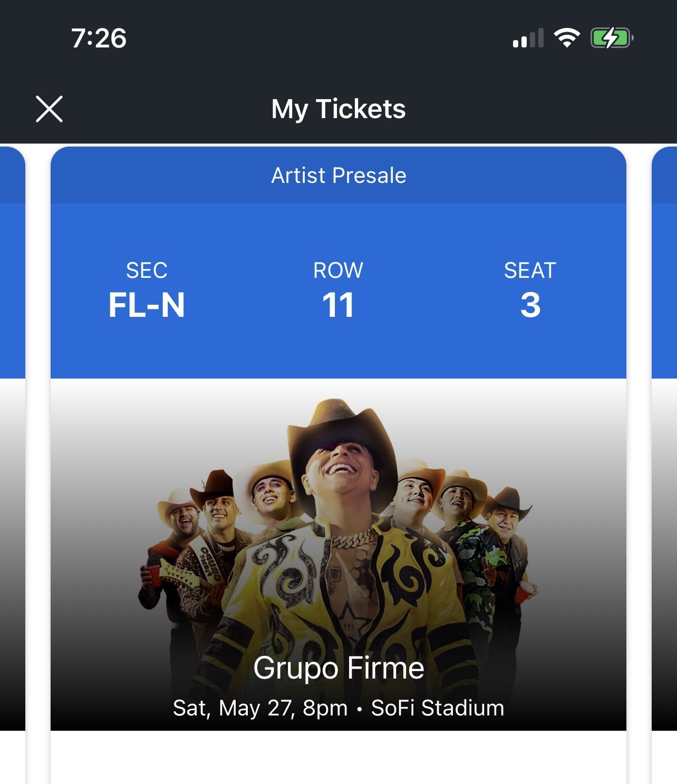Tap the 7:26 clock in status bar
The width and height of the screenshot is (677, 784).
click(x=99, y=38)
